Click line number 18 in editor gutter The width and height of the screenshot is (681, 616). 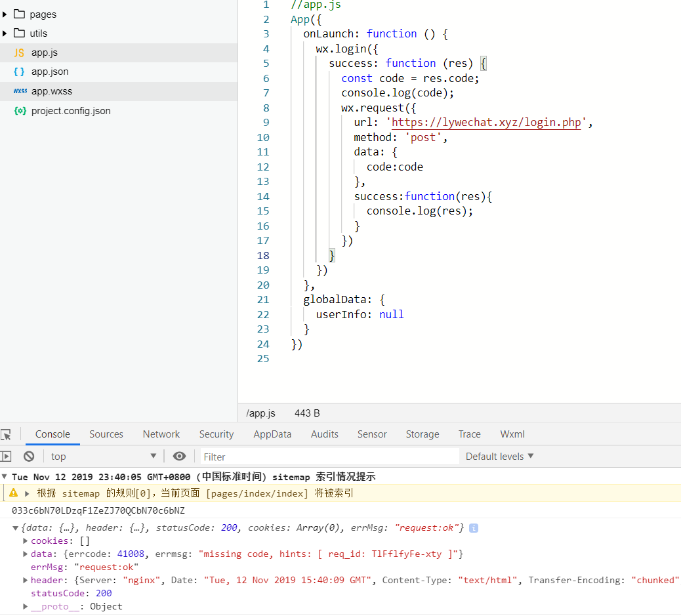[263, 255]
